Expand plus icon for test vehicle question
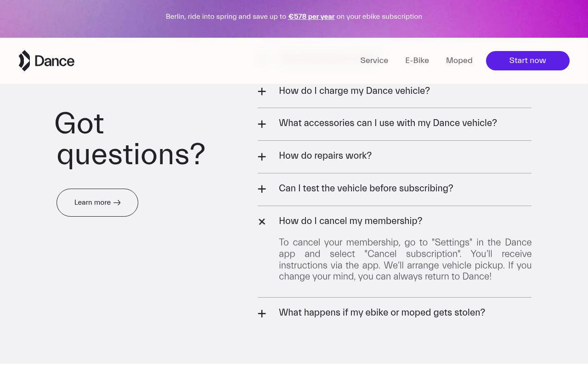This screenshot has width=588, height=368. click(x=262, y=189)
